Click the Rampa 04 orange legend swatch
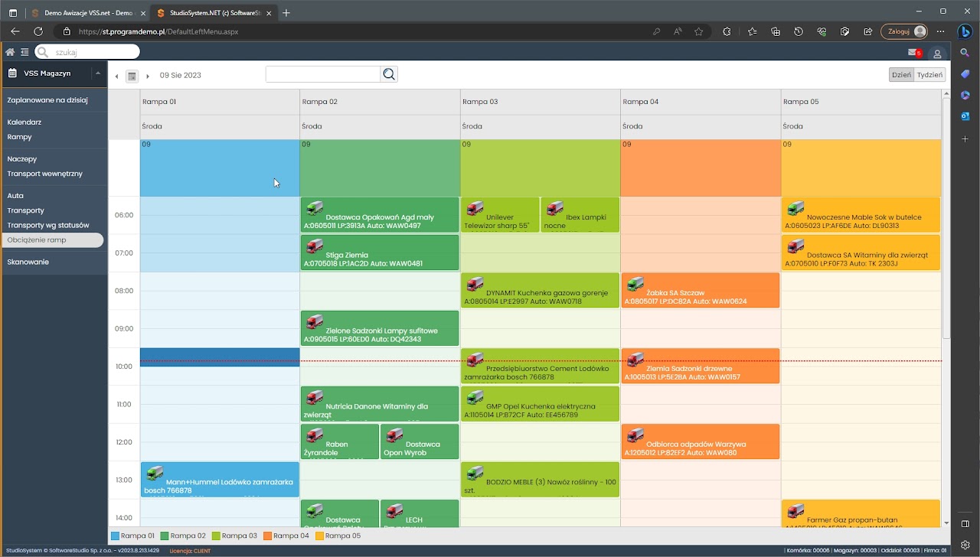The image size is (980, 557). pos(267,536)
